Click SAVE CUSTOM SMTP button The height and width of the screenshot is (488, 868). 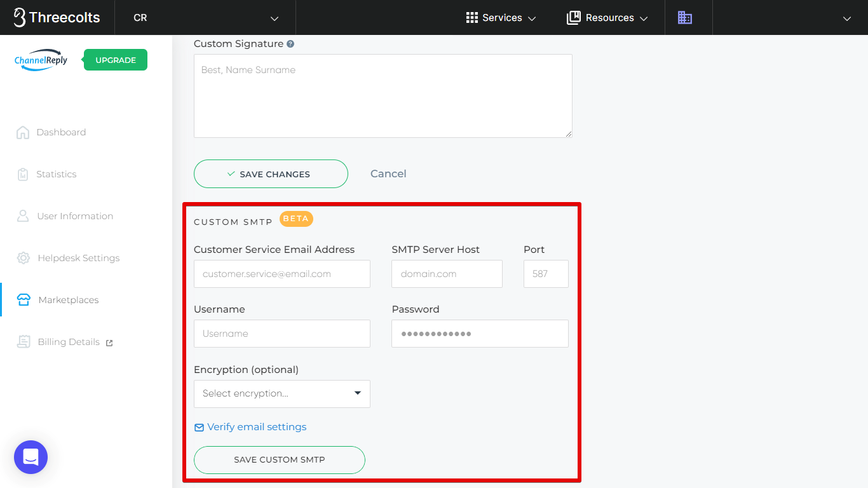(x=280, y=460)
